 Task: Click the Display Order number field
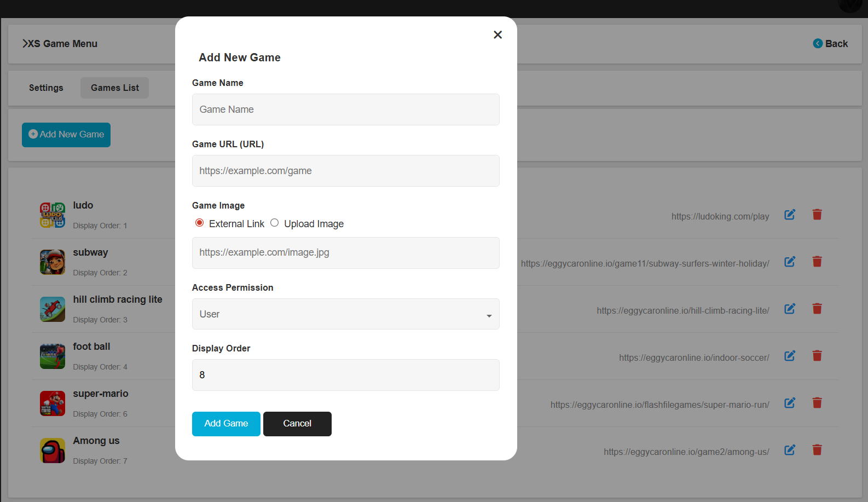[345, 375]
